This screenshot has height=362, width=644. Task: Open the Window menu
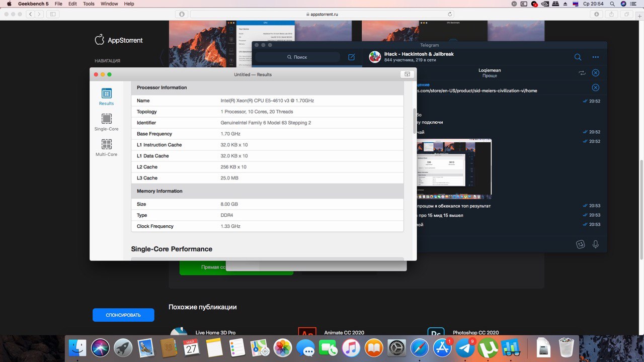109,4
